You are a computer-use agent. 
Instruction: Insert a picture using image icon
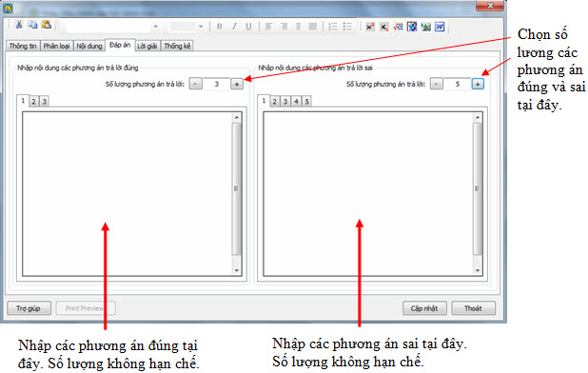pos(425,27)
